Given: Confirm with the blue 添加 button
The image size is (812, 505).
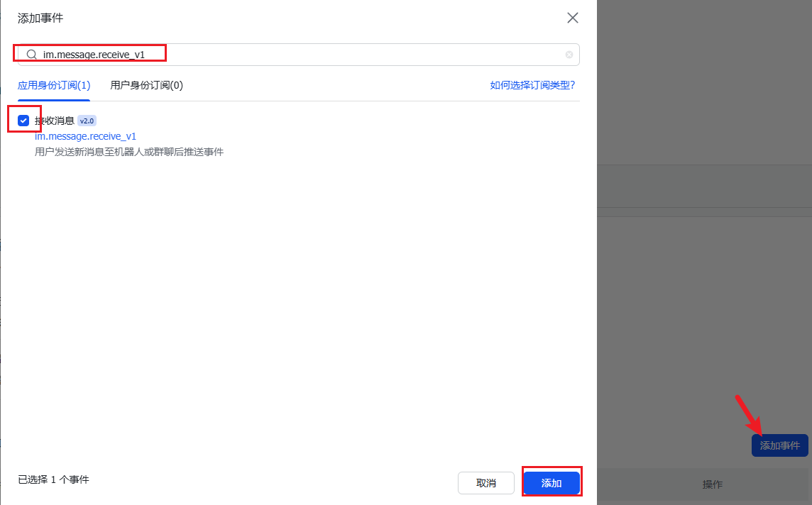Looking at the screenshot, I should point(552,483).
